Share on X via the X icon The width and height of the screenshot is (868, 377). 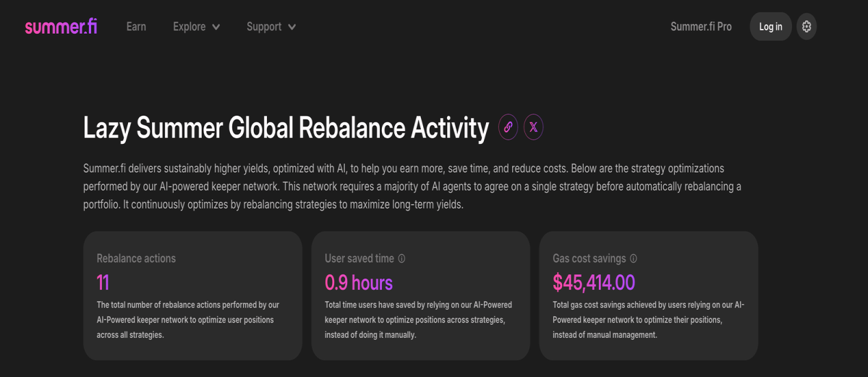tap(533, 127)
